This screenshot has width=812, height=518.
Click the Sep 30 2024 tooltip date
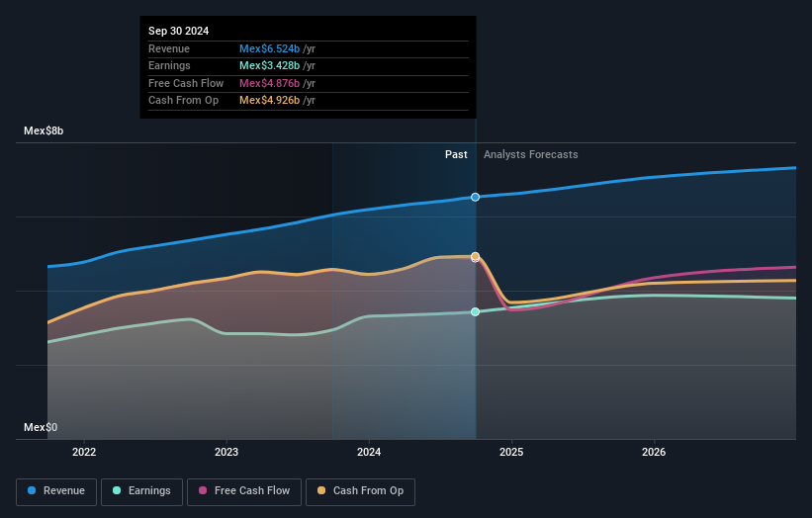[x=179, y=31]
